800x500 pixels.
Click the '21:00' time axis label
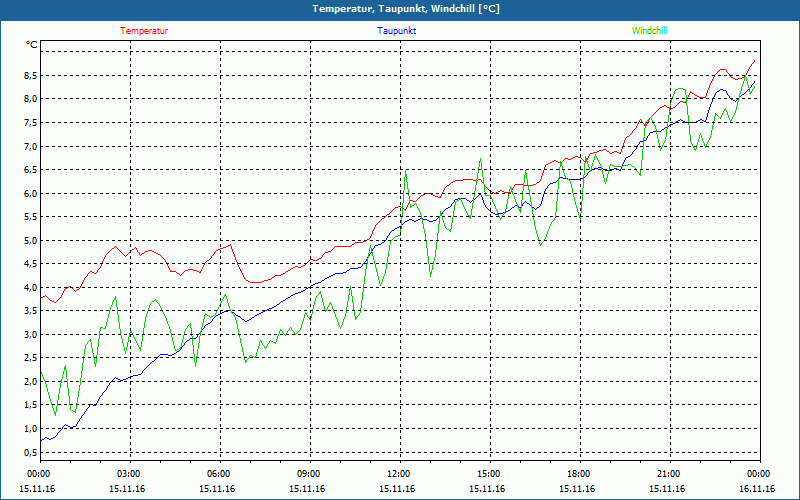pos(670,474)
